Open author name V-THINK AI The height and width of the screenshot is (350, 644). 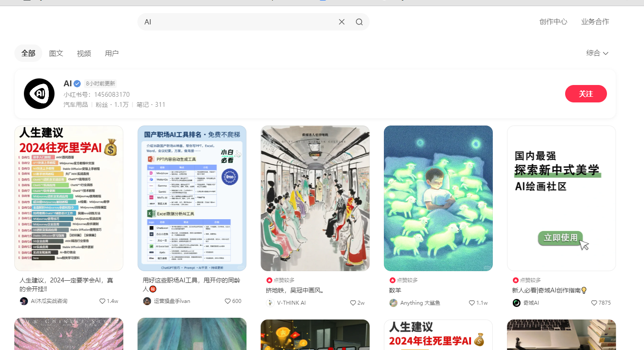coord(291,302)
